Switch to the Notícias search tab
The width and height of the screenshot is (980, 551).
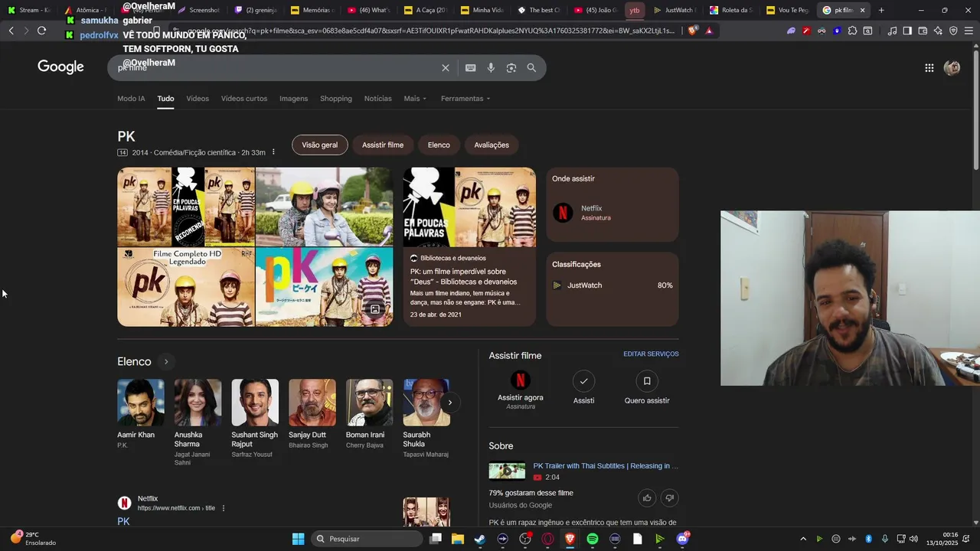378,99
